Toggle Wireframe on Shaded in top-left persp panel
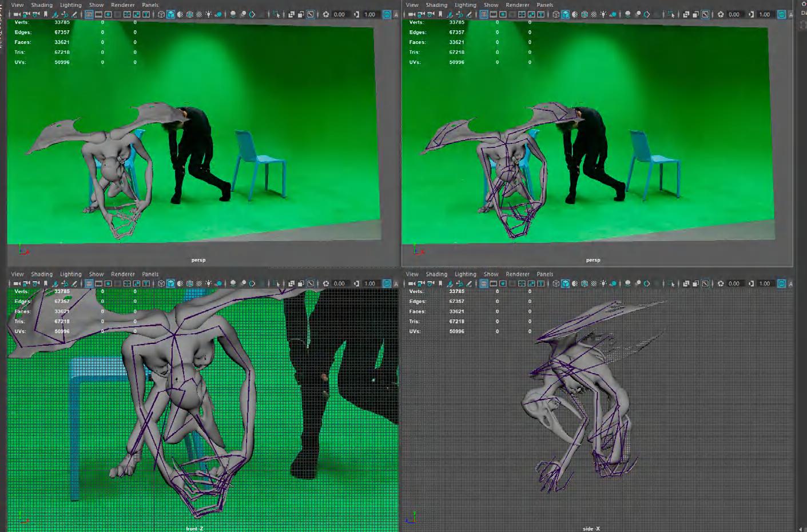The height and width of the screenshot is (532, 807). click(190, 14)
